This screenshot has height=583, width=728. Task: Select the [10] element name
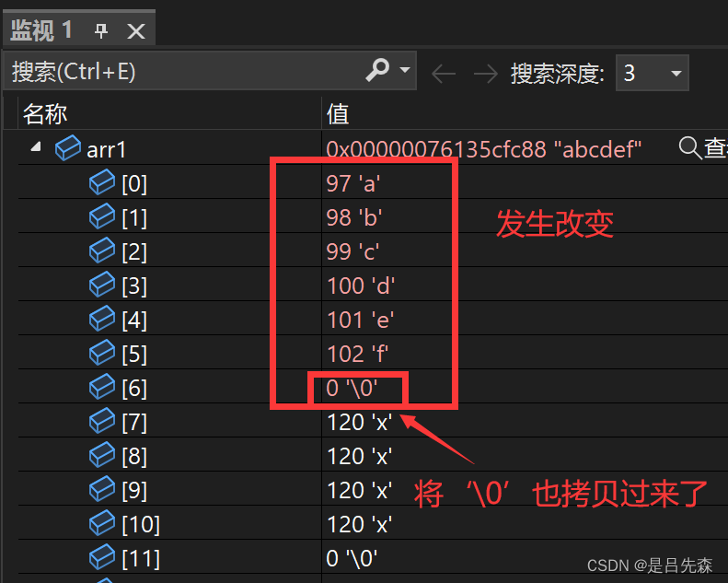pos(141,525)
